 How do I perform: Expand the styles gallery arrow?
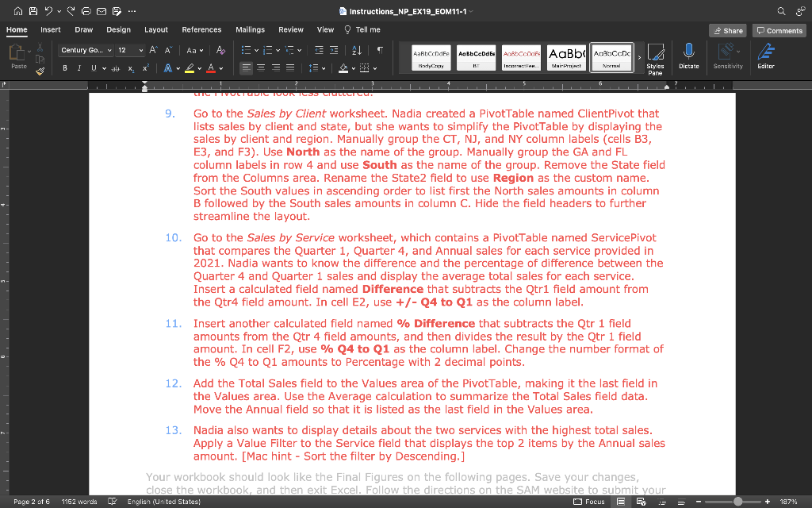click(640, 57)
